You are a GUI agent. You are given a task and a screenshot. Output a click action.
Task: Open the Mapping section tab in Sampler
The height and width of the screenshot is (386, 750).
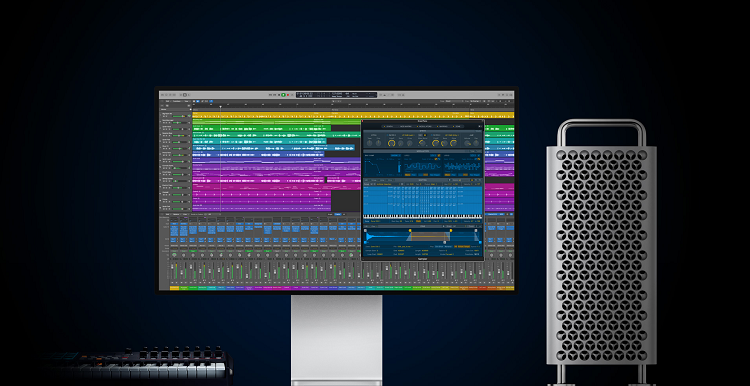[x=442, y=126]
